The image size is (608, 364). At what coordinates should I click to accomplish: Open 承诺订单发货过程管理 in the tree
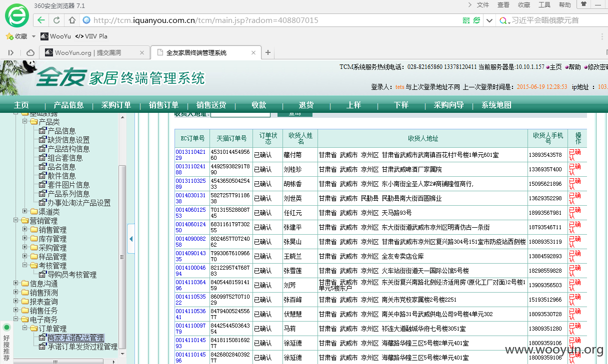tap(82, 347)
